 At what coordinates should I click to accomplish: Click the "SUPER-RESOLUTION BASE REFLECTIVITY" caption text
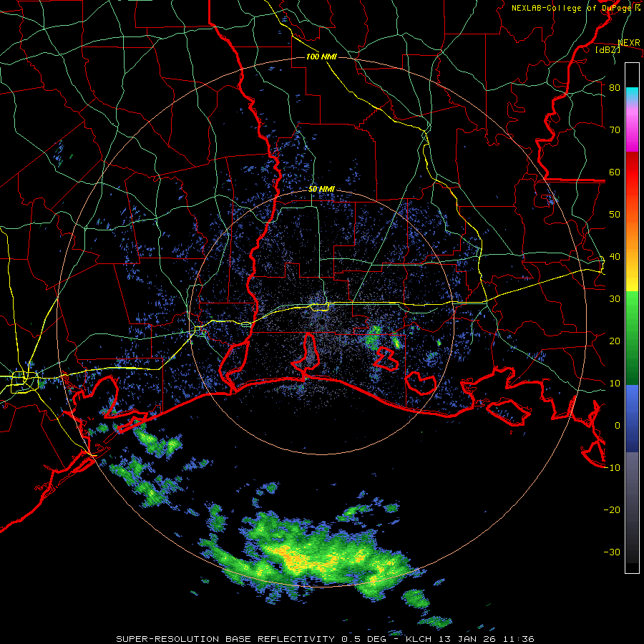(225, 639)
